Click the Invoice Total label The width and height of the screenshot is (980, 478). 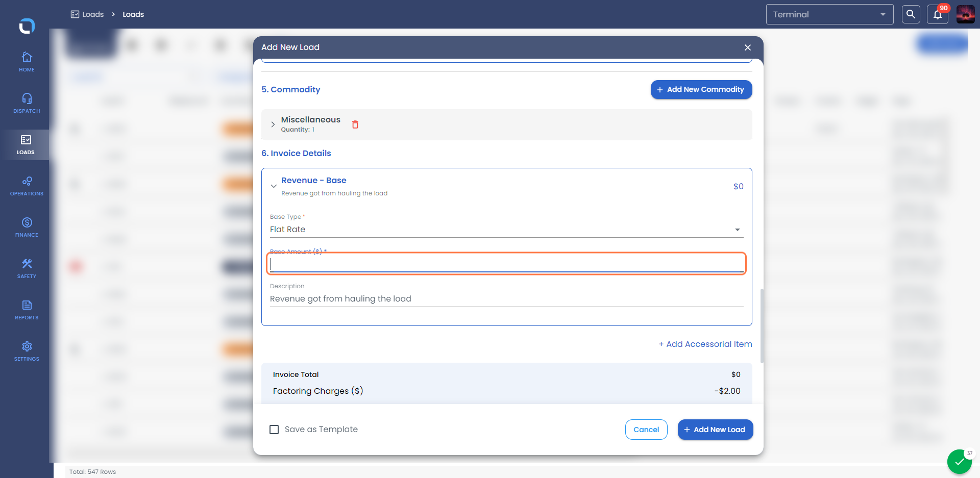(x=296, y=374)
